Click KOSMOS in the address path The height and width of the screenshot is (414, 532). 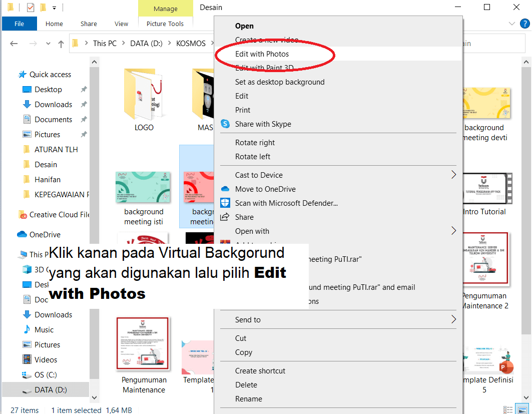[191, 44]
